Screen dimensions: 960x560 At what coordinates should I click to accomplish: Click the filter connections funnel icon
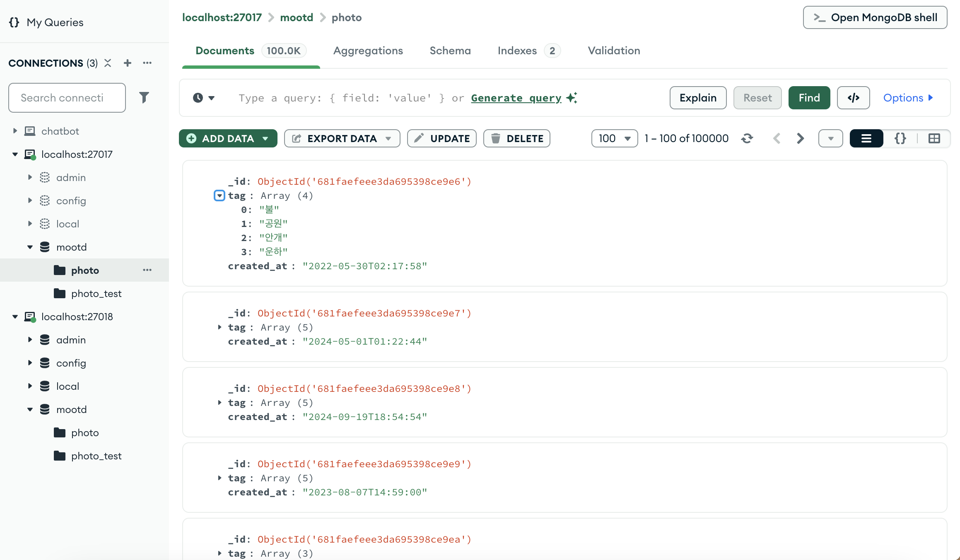click(x=144, y=98)
